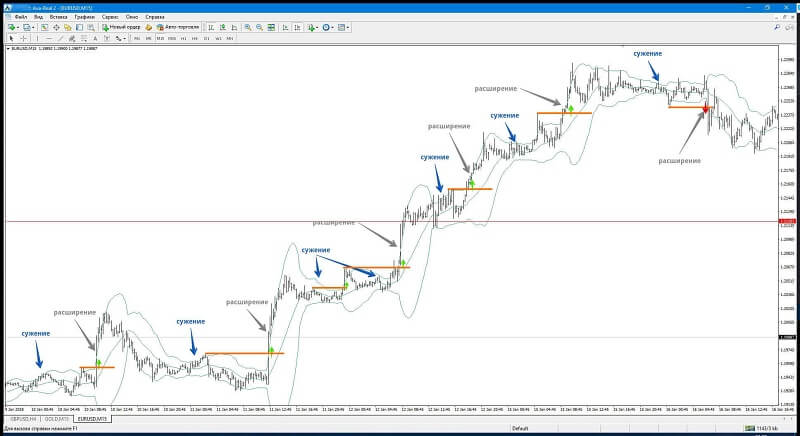Image resolution: width=800 pixels, height=436 pixels.
Task: Expand the chart templates dropdown
Action: click(x=348, y=28)
